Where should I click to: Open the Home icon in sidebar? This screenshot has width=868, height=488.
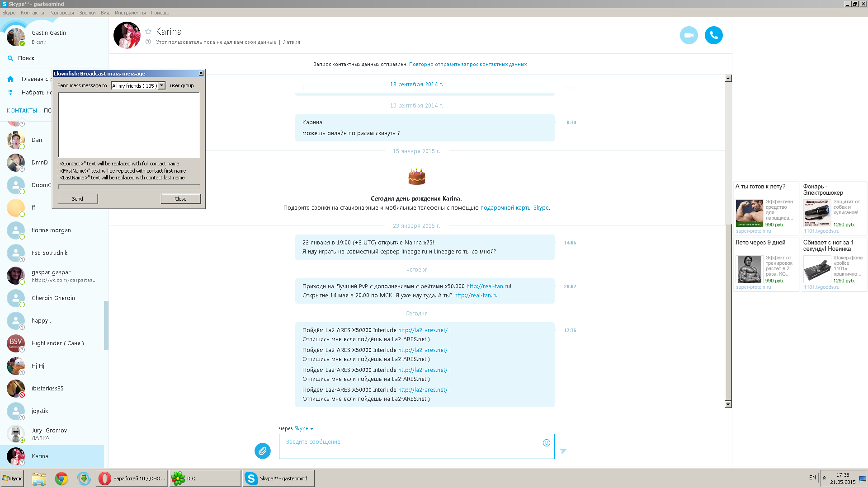click(x=10, y=79)
